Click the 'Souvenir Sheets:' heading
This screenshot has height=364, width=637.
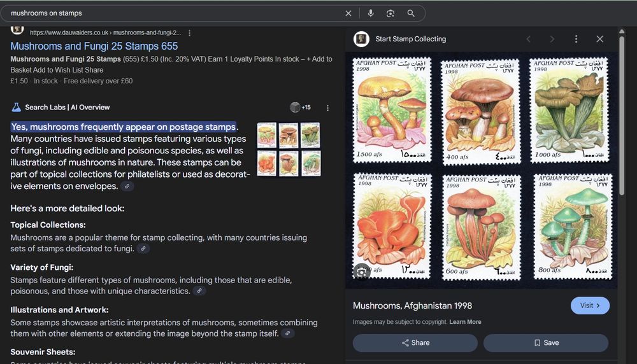tap(43, 353)
